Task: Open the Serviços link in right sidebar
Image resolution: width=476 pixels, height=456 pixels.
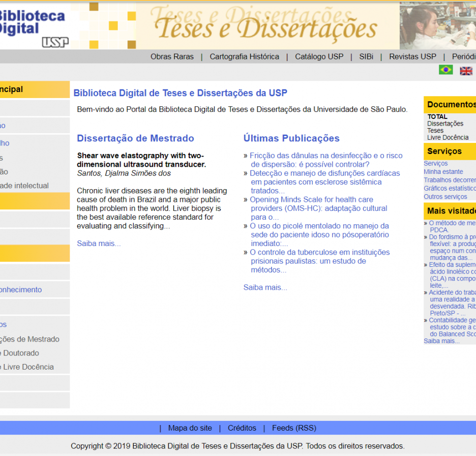Action: click(x=436, y=164)
